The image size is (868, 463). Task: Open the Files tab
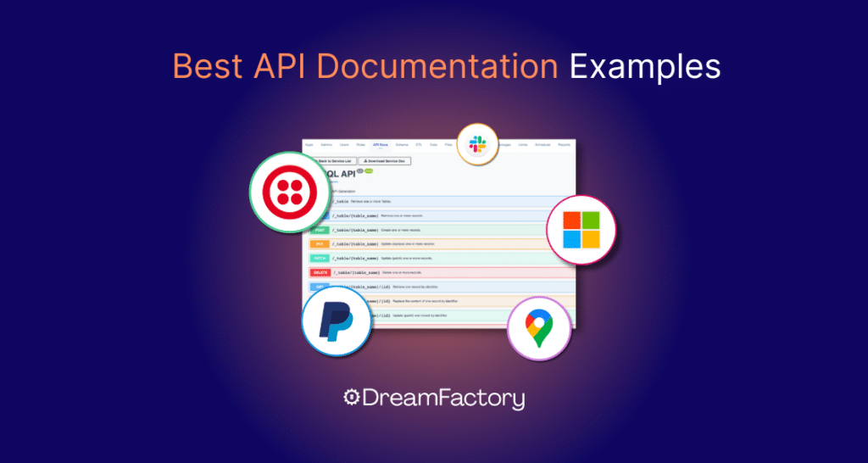[448, 144]
